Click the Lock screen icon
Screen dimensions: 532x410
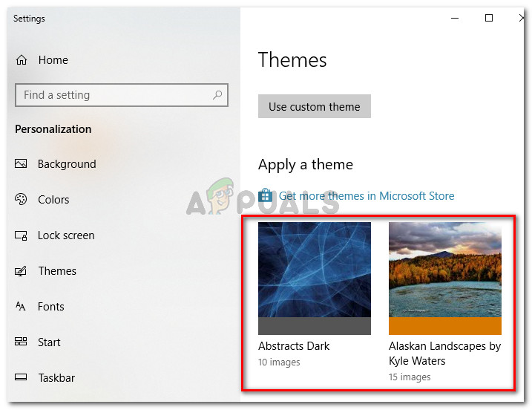pyautogui.click(x=21, y=235)
